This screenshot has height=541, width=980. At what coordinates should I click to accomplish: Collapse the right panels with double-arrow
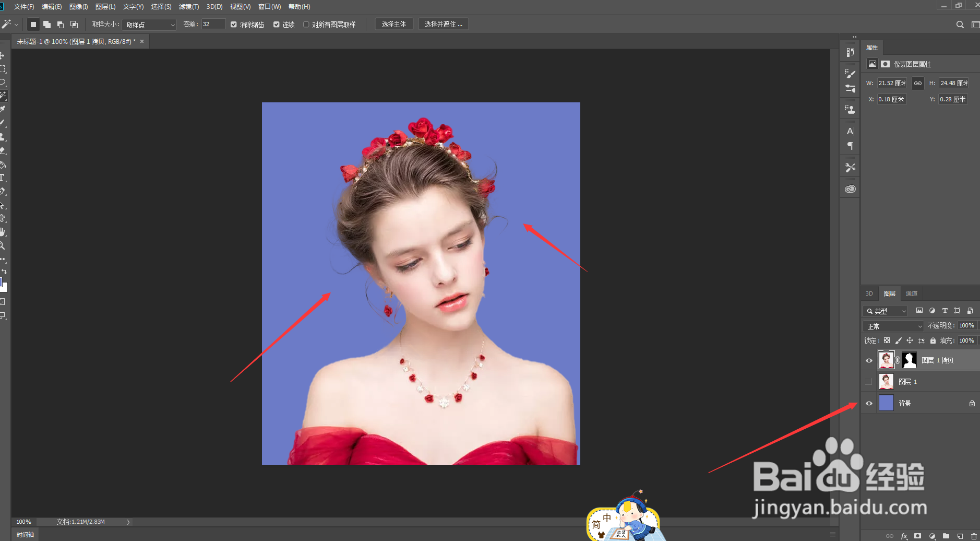pos(854,37)
